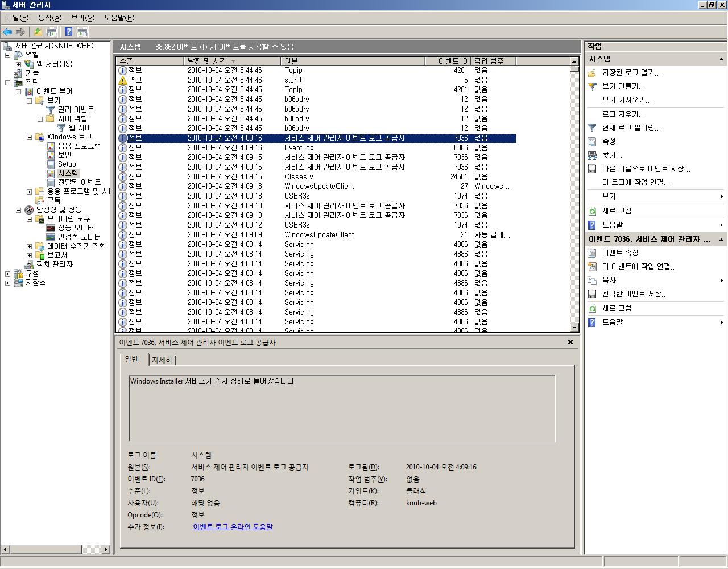Click the 장치 관리자 icon
Screen dimensions: 728x569
tap(30, 264)
